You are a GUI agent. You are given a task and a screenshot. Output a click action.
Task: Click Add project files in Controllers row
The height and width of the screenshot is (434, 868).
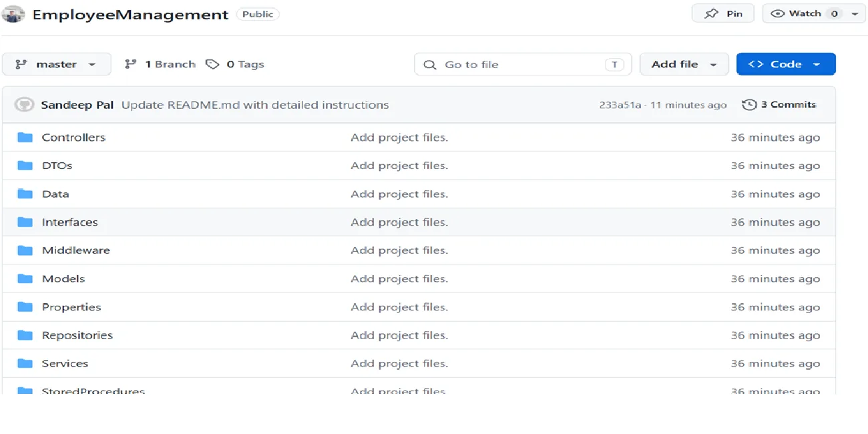pyautogui.click(x=399, y=138)
